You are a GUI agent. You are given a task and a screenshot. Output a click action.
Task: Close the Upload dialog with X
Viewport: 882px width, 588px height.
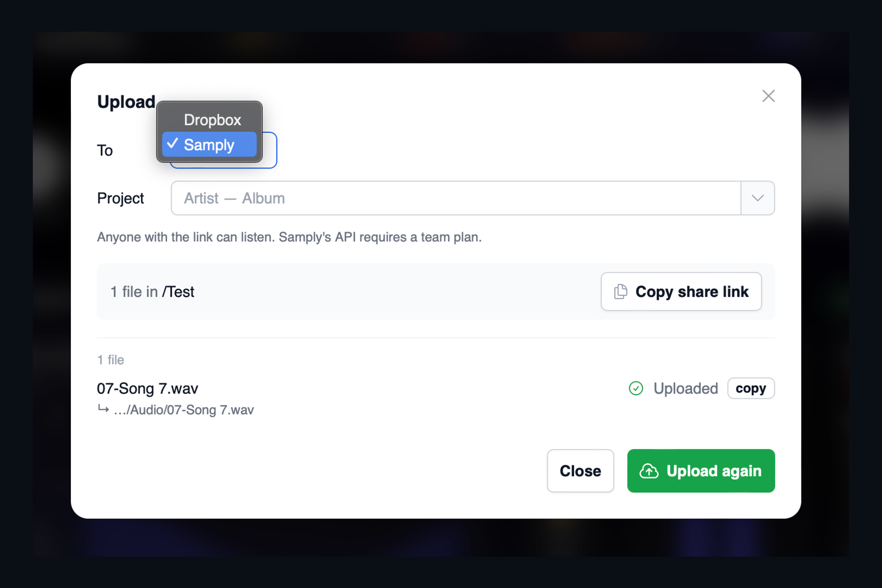(768, 96)
